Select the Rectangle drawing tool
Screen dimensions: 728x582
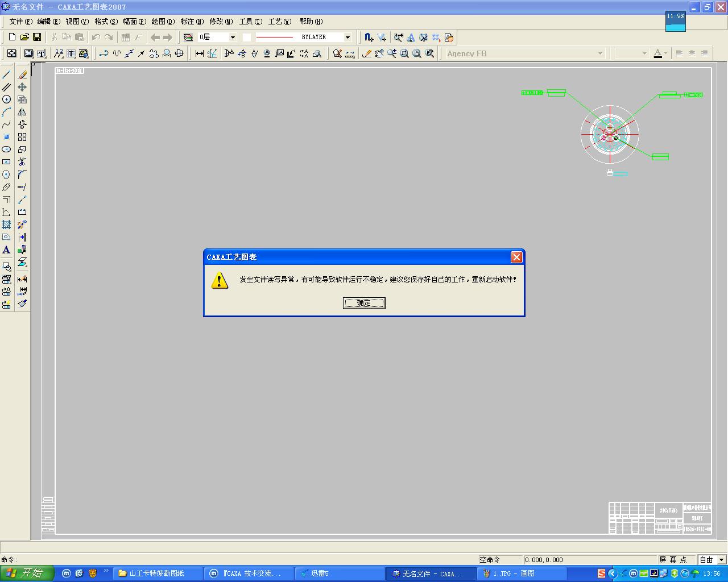pos(6,162)
